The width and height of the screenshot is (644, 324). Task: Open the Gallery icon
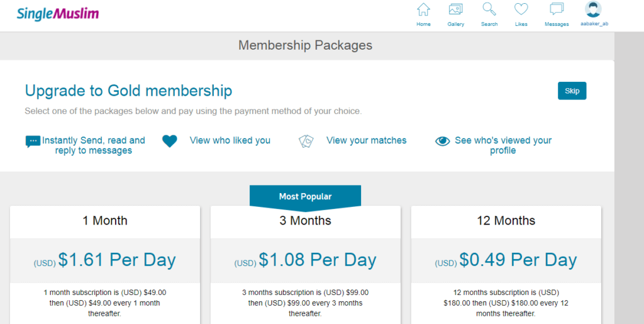(455, 9)
